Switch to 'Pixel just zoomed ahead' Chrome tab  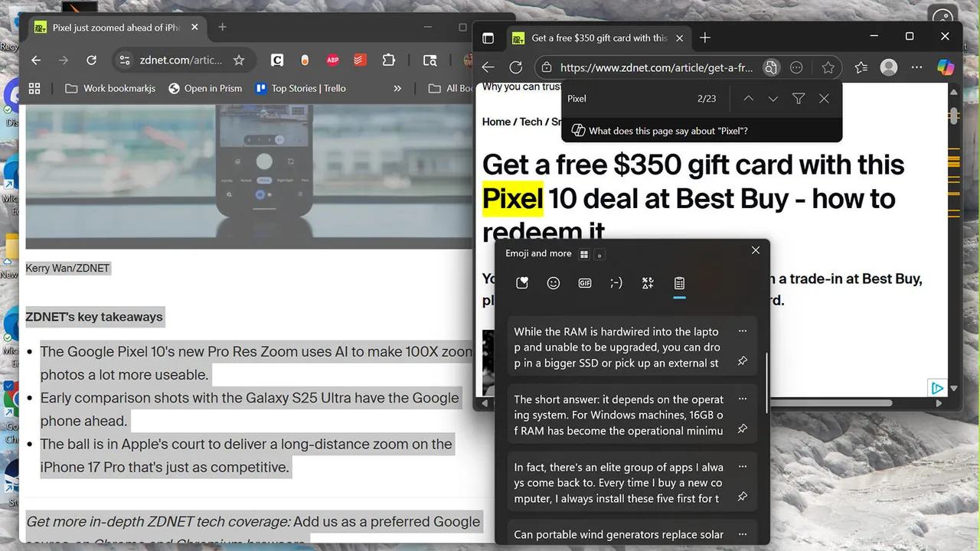(116, 28)
